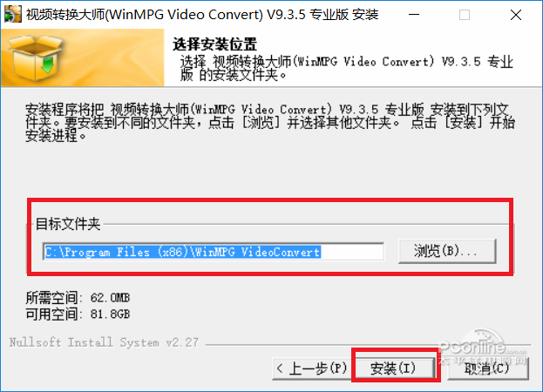Viewport: 543px width, 392px height.
Task: Close the WinMPG installer window
Action: coord(516,15)
